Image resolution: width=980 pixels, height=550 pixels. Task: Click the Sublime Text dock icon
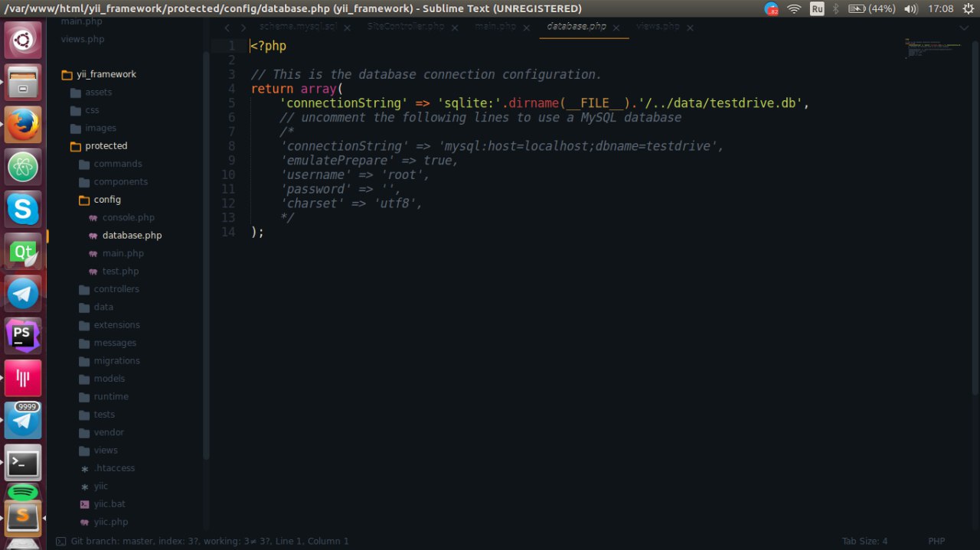pyautogui.click(x=23, y=517)
